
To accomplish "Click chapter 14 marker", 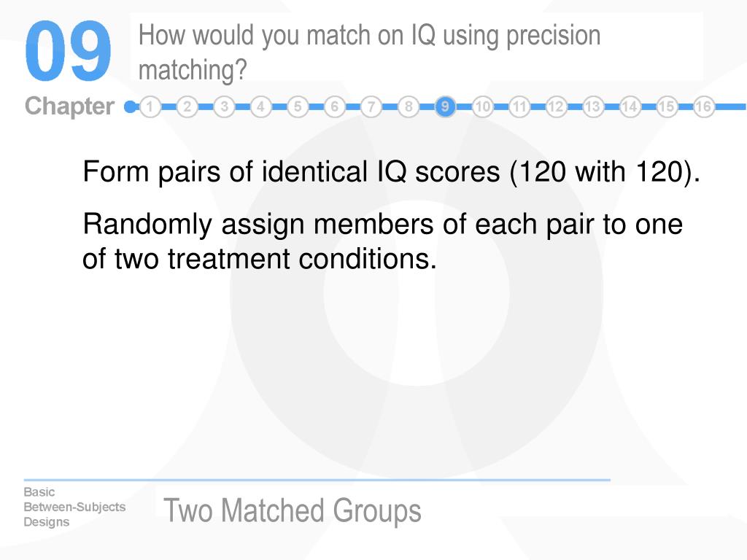I will click(x=630, y=106).
